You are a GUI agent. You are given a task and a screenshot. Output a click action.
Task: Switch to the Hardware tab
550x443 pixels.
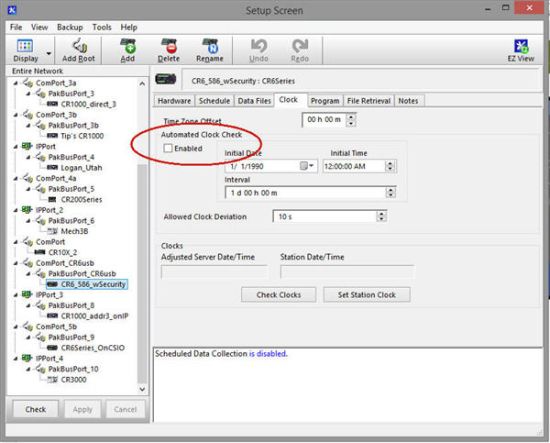coord(174,101)
